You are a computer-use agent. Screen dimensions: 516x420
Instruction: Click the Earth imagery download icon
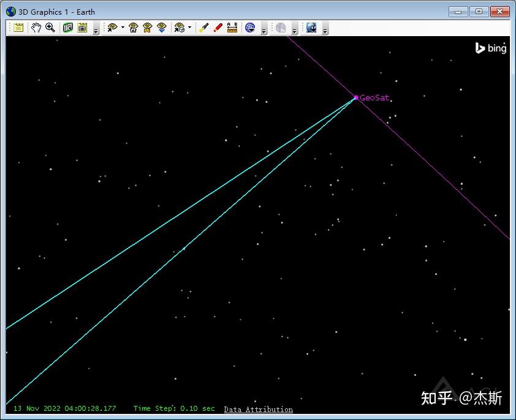click(x=311, y=28)
